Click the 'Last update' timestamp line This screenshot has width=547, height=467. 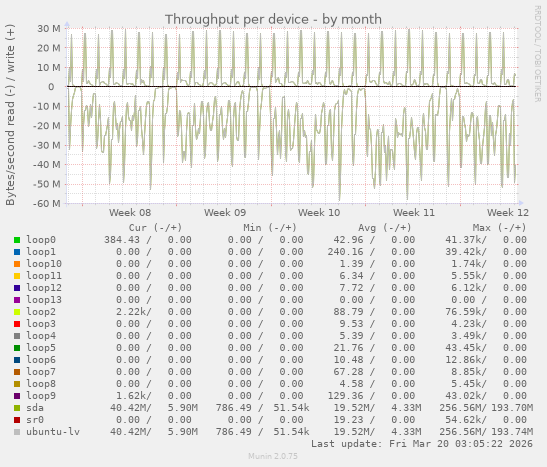422,444
